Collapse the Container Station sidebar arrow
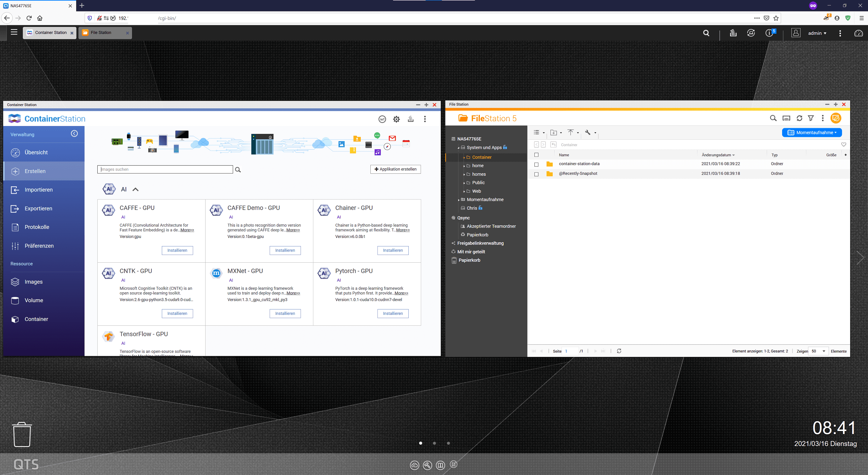 pyautogui.click(x=74, y=134)
